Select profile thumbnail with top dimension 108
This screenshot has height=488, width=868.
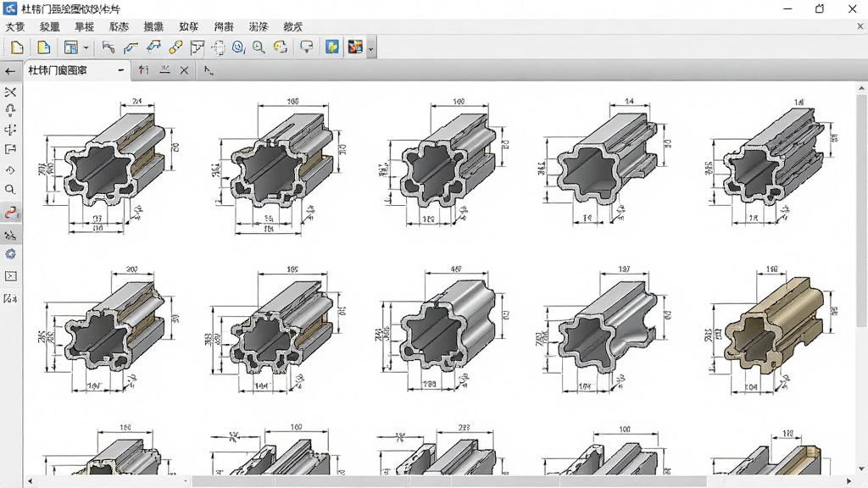click(x=280, y=167)
